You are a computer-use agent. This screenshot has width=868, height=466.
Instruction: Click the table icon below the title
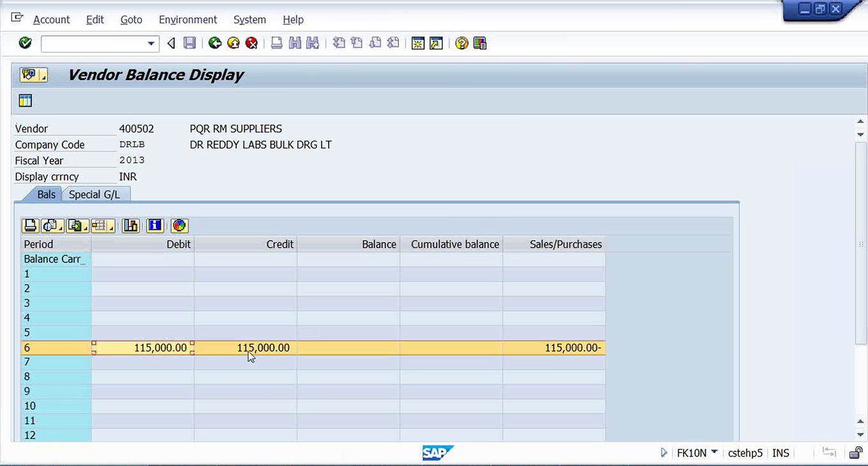click(x=26, y=100)
